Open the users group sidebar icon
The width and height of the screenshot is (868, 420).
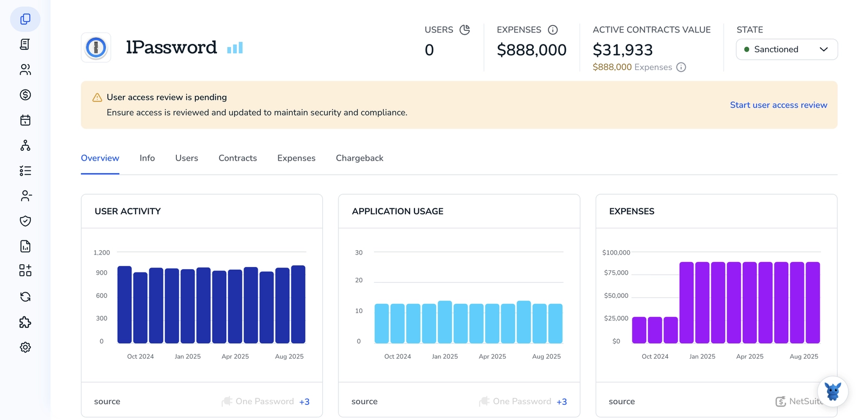pyautogui.click(x=25, y=69)
